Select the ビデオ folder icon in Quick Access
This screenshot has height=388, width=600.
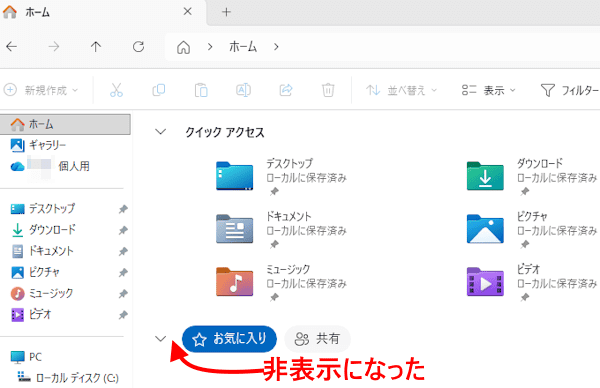tap(485, 282)
